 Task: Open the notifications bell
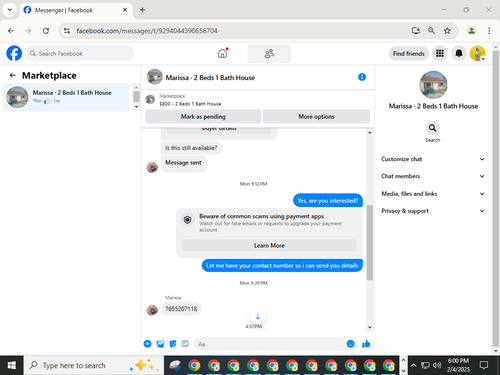tap(459, 53)
